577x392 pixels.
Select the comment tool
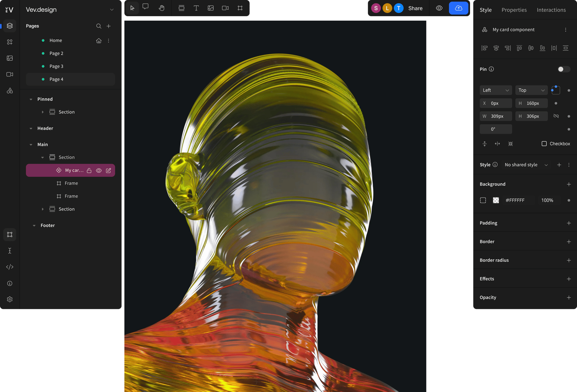[146, 7]
